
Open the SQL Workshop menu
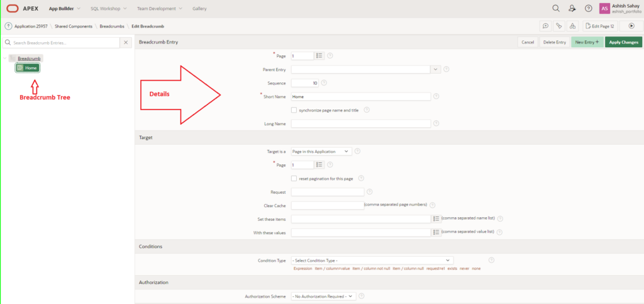click(x=108, y=8)
